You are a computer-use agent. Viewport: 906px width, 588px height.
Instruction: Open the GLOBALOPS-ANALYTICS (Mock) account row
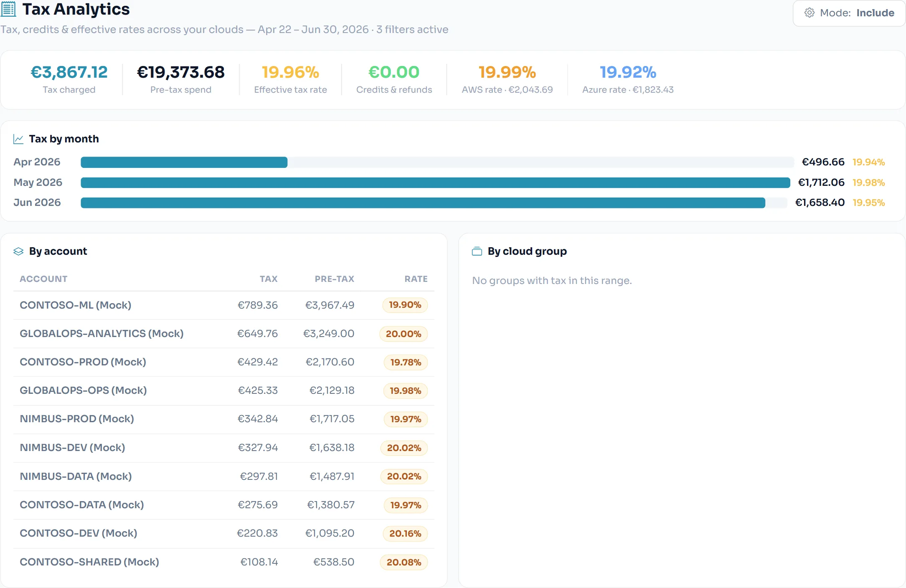(x=224, y=334)
